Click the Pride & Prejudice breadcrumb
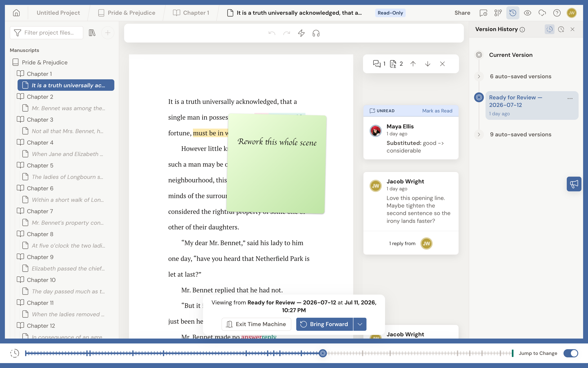 point(127,13)
